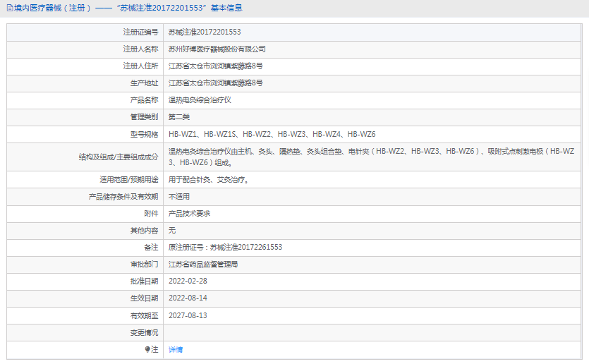Screen dimensions: 589x364
Task: Open the 详情 link
Action: [x=176, y=350]
